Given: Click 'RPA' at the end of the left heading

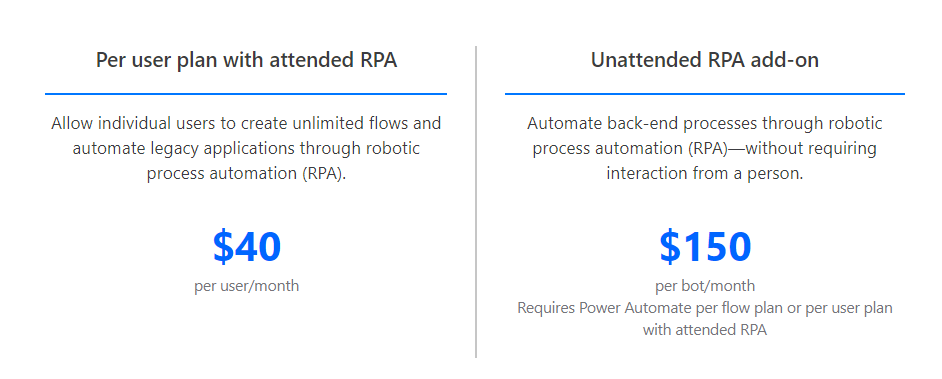Looking at the screenshot, I should coord(378,60).
